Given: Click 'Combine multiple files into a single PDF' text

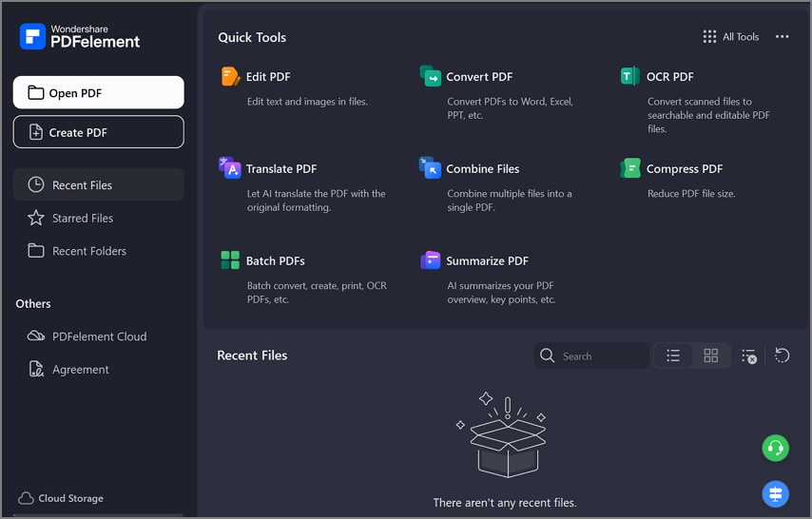Looking at the screenshot, I should [510, 201].
